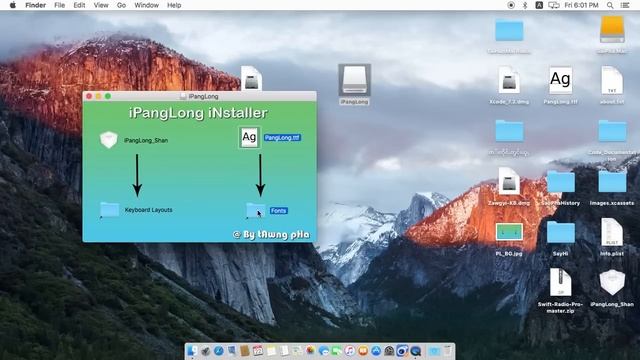Select the Swift-Radio-Pro-master.zip archive on desktop
Screen dimensions: 640x360
(x=560, y=282)
